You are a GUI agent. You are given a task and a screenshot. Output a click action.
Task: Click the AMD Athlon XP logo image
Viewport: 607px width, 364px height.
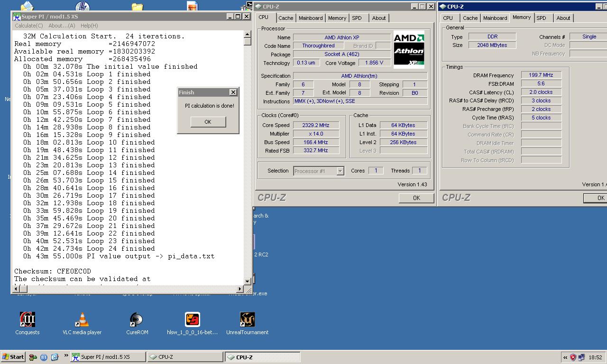pos(409,50)
